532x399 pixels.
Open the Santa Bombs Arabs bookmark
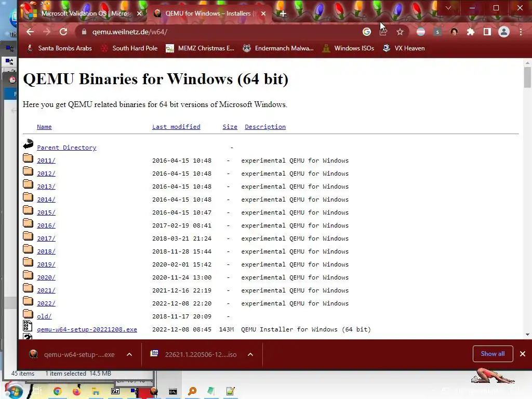click(59, 48)
